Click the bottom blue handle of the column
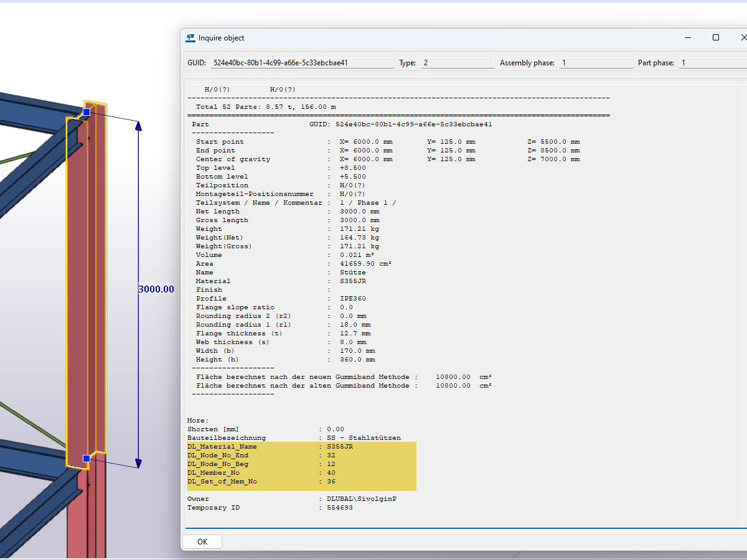 85,457
